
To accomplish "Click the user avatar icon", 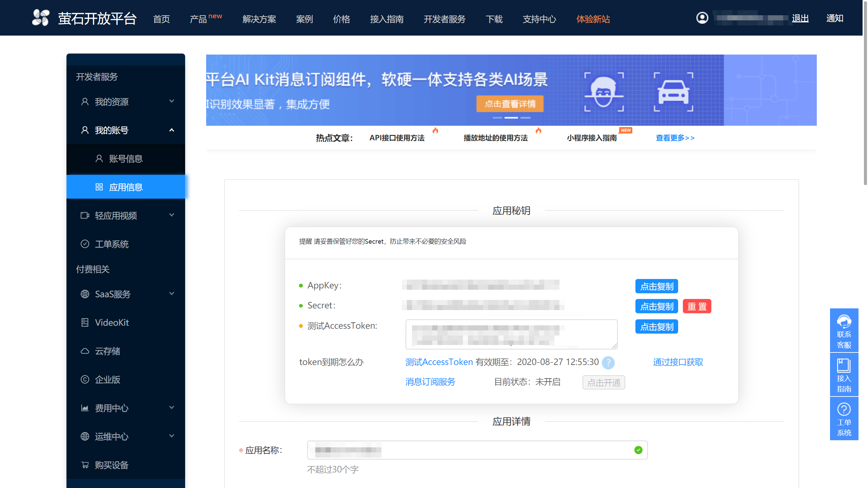I will 702,18.
